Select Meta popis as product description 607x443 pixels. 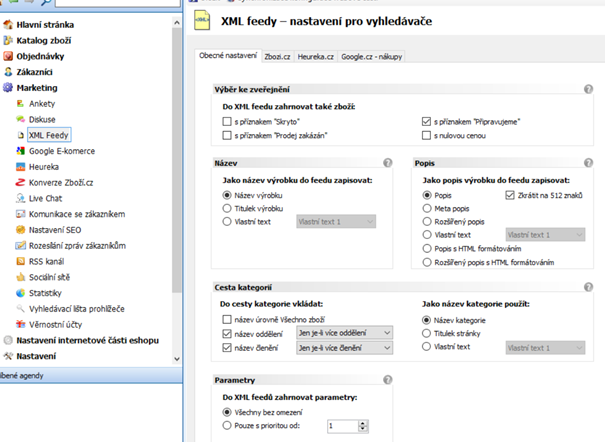(x=427, y=208)
